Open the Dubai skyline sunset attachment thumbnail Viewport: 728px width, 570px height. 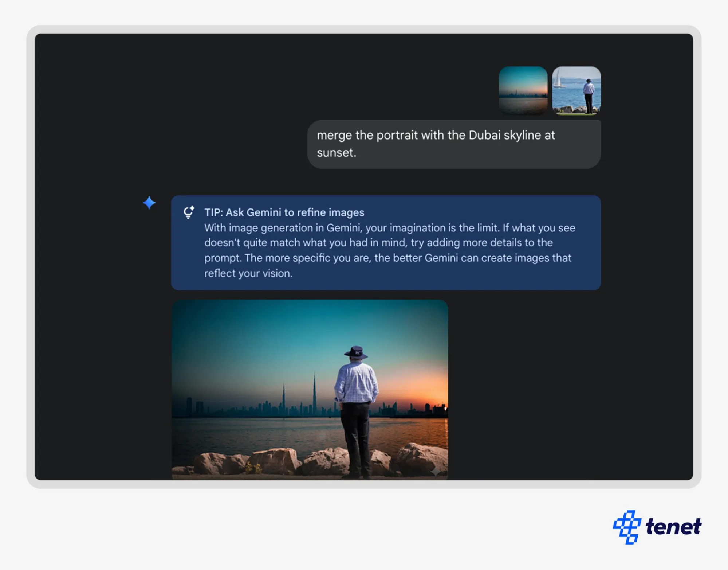pyautogui.click(x=523, y=90)
